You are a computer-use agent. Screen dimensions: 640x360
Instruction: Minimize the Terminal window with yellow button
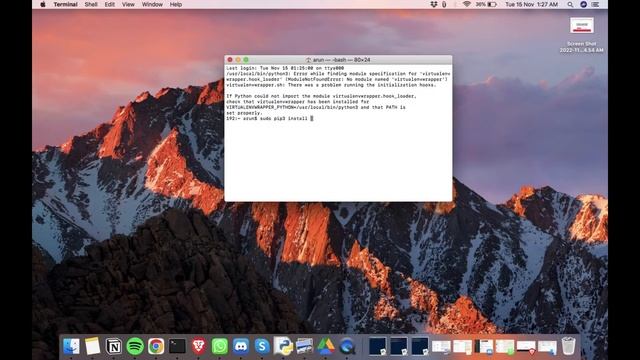point(238,60)
